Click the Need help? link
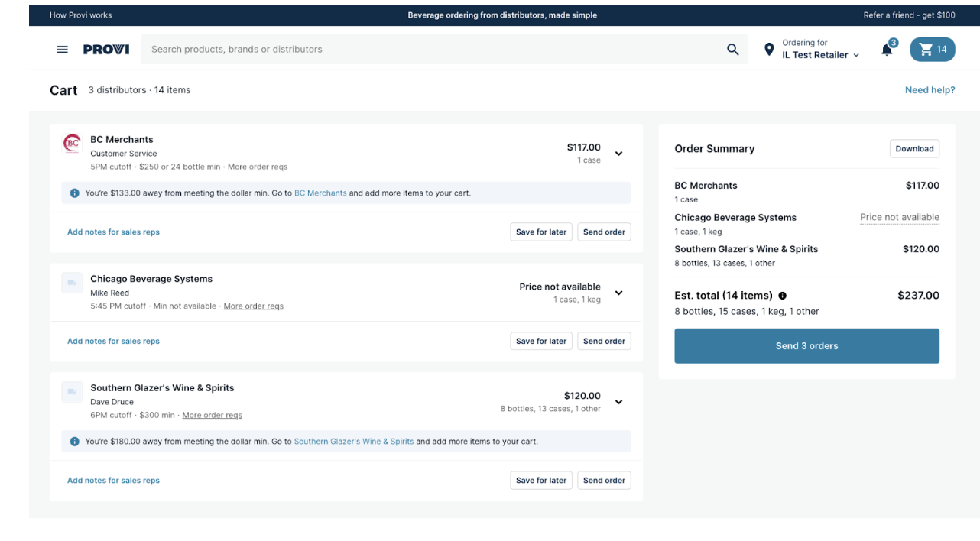 [930, 89]
